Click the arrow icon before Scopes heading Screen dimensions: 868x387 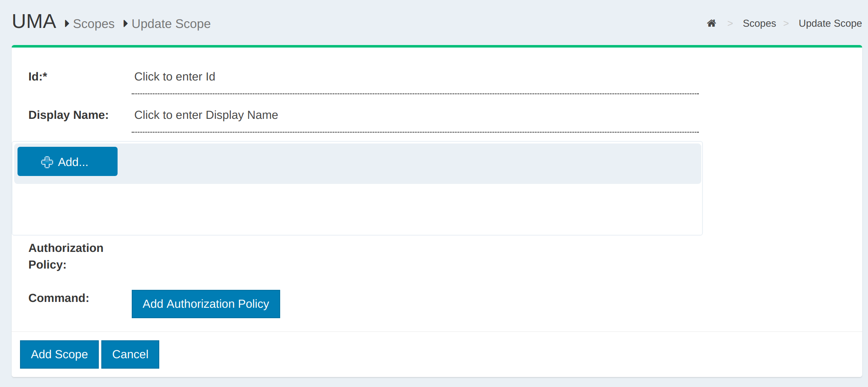pyautogui.click(x=67, y=24)
